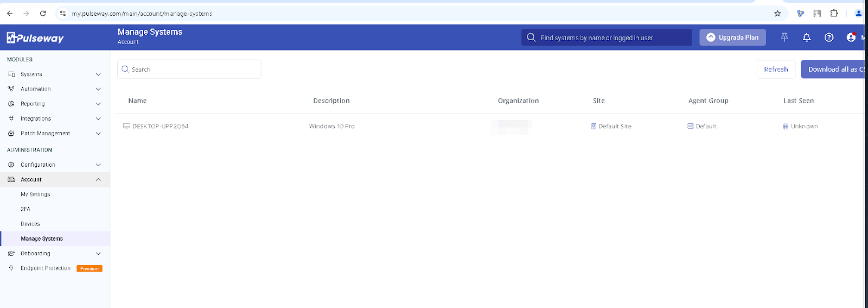Open the user profile avatar icon
Screen dimensions: 868x308
(x=851, y=37)
